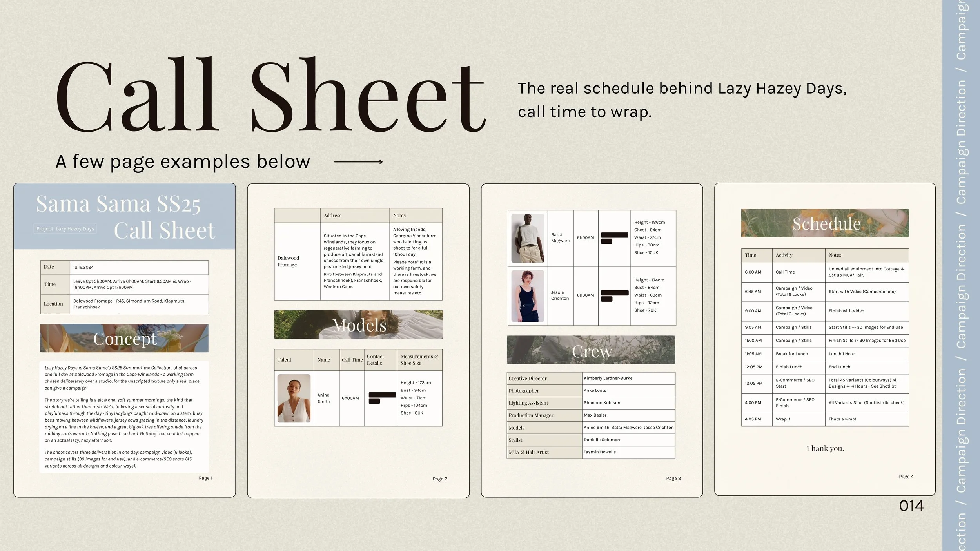Click the "4:05 PM" schedule time
Screen dimensions: 980x551
753,419
